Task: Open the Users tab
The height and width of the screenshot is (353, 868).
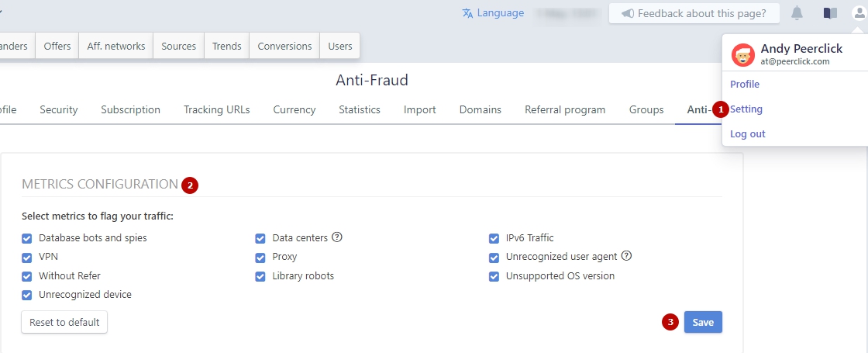Action: coord(340,46)
